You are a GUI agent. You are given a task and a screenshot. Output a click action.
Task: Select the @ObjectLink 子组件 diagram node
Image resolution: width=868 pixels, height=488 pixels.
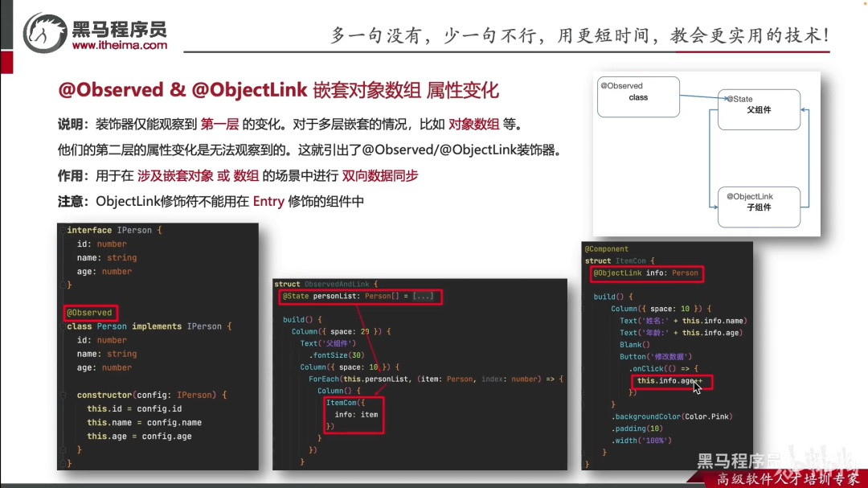(759, 207)
